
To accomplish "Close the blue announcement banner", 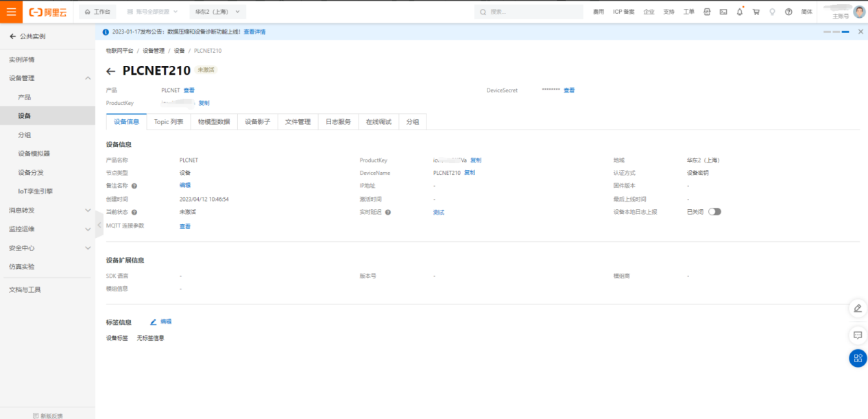I will (860, 32).
